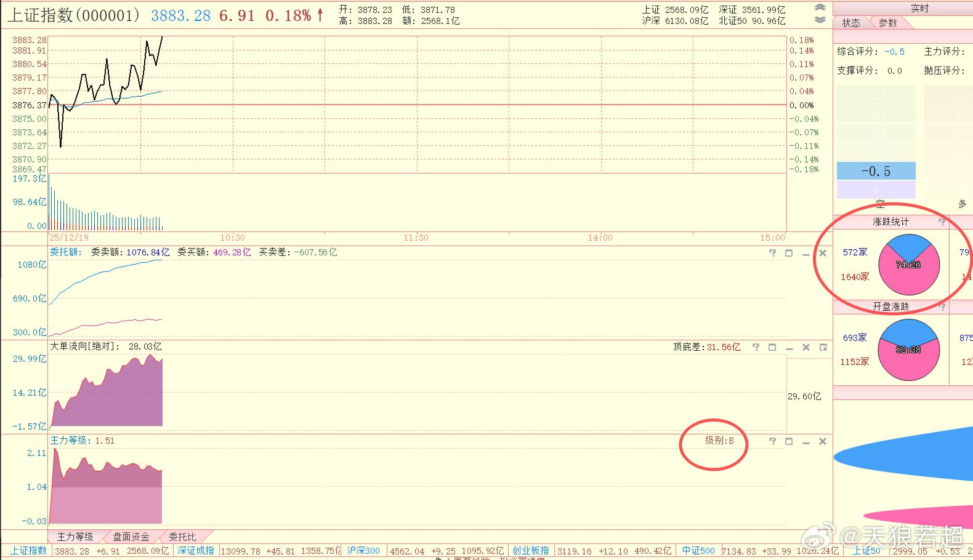Viewport: 973px width, 560px height.
Task: Click the double down-arrow expand icon
Action: [820, 19]
